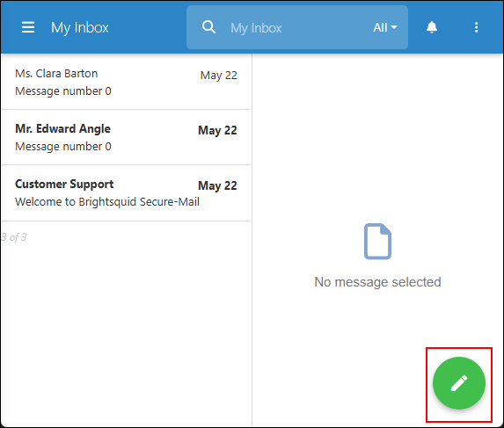This screenshot has height=428, width=504.
Task: Click May 22 date on Clara Barton message
Action: click(218, 75)
